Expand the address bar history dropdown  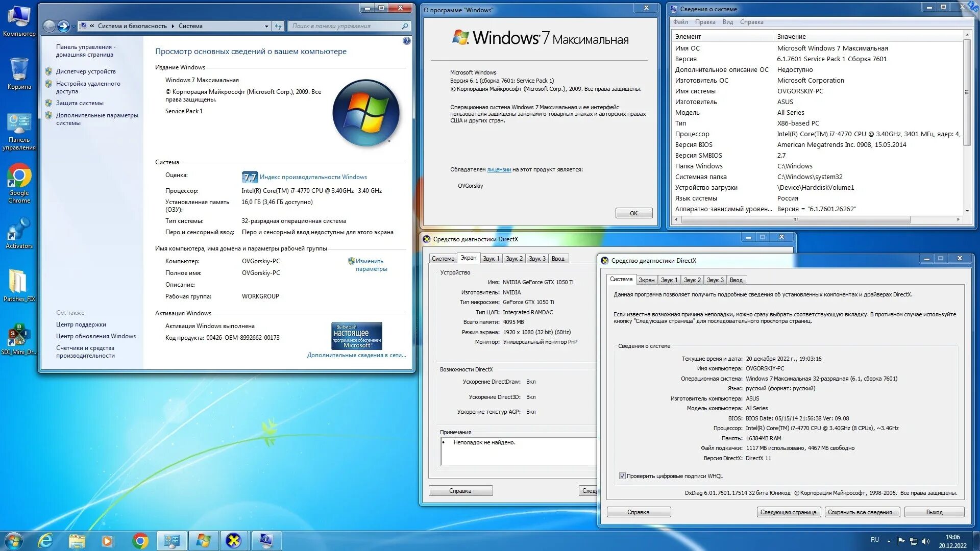tap(266, 26)
